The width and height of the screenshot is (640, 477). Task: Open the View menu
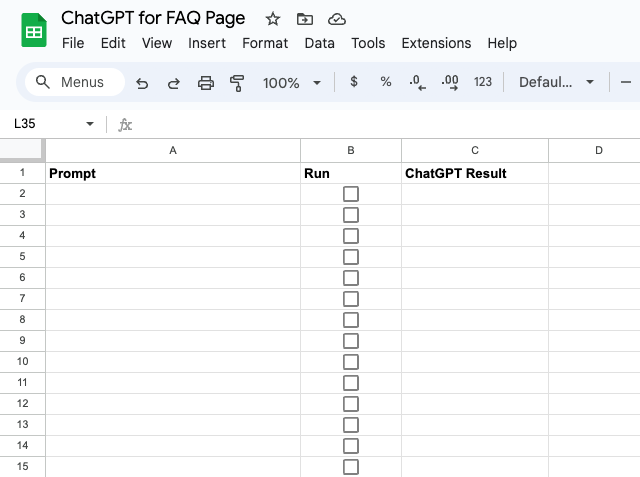click(157, 43)
